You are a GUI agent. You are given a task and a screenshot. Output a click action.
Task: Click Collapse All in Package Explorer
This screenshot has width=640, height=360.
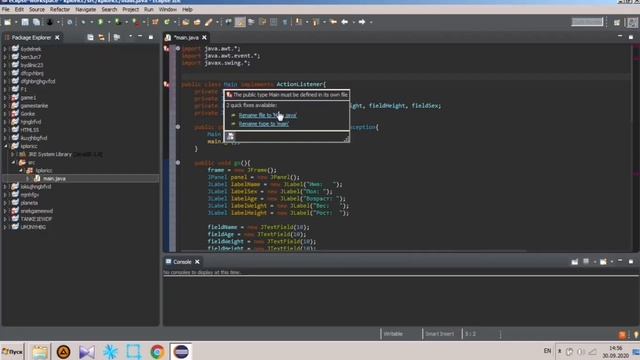click(90, 38)
